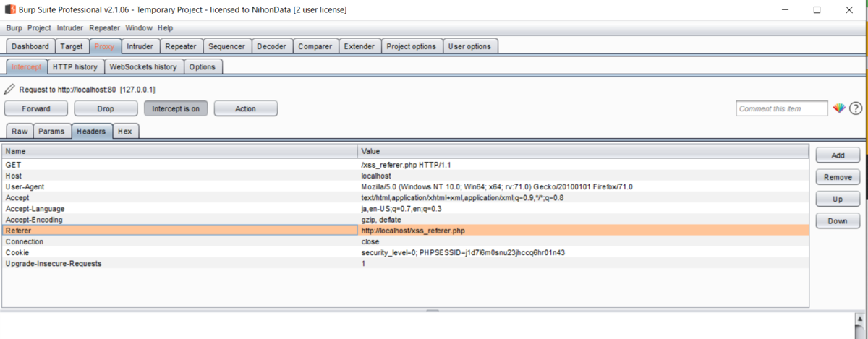Select the Proxy tab
This screenshot has width=868, height=339.
point(105,46)
